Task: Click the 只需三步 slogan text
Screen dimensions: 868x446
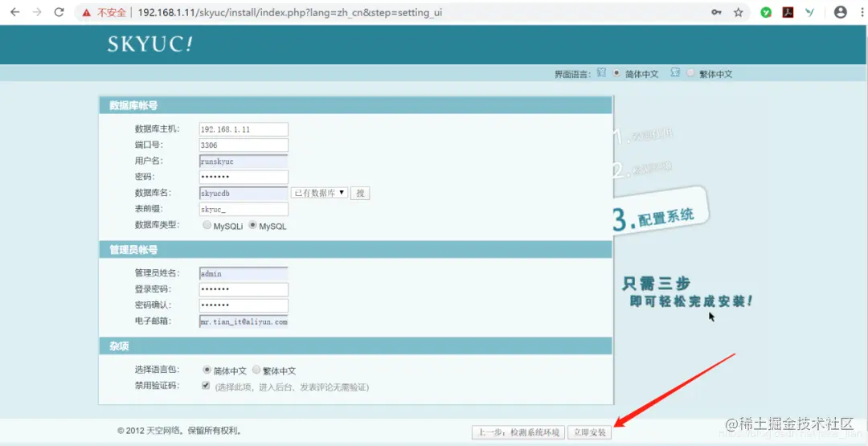Action: 657,284
